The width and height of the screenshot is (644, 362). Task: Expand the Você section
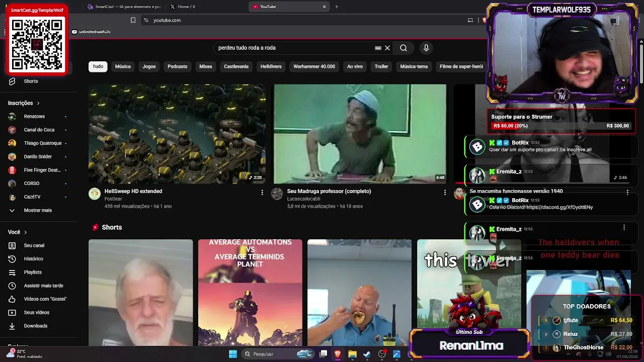click(x=17, y=232)
